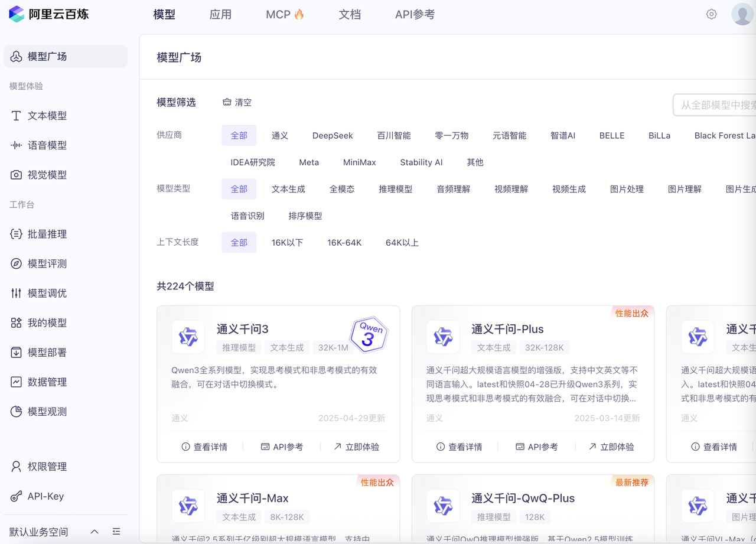Screen dimensions: 756x544
Task: Open API参考 for 通义千问3
Action: [282, 447]
